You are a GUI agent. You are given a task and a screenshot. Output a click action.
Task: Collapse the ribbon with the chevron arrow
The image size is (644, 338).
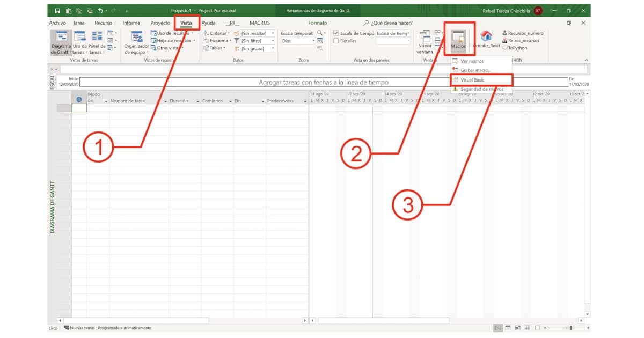(586, 60)
